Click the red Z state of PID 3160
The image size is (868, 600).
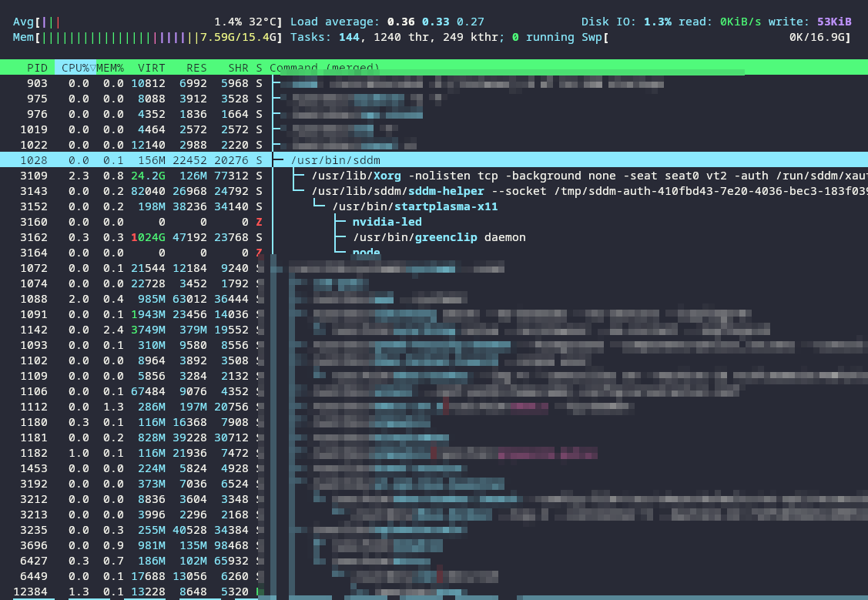tap(259, 222)
